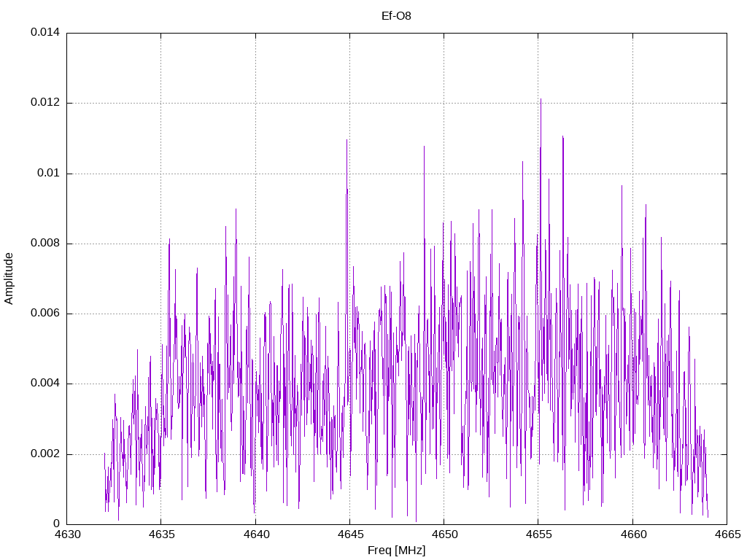Click the y-axis value 0.006
Screen dimensions: 747x560
point(45,314)
